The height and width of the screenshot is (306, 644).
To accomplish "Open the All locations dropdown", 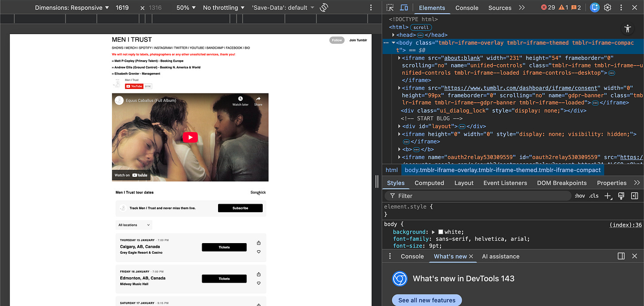I will (x=134, y=225).
